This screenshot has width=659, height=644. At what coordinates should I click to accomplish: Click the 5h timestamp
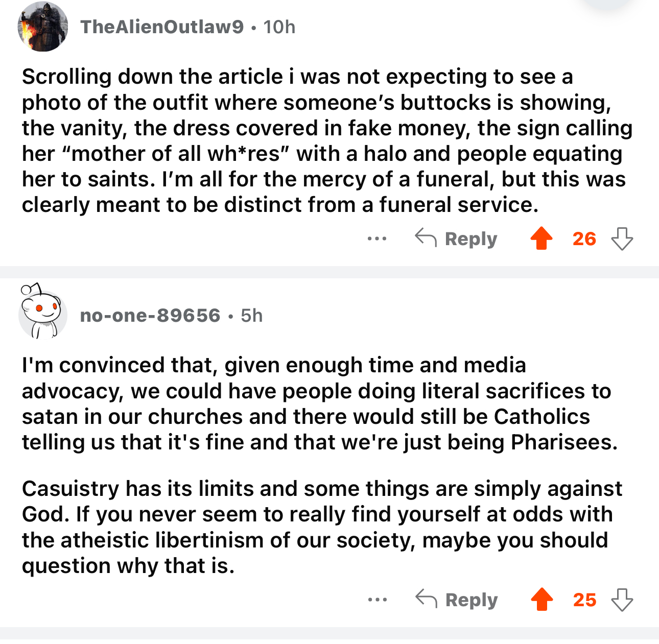coord(252,316)
